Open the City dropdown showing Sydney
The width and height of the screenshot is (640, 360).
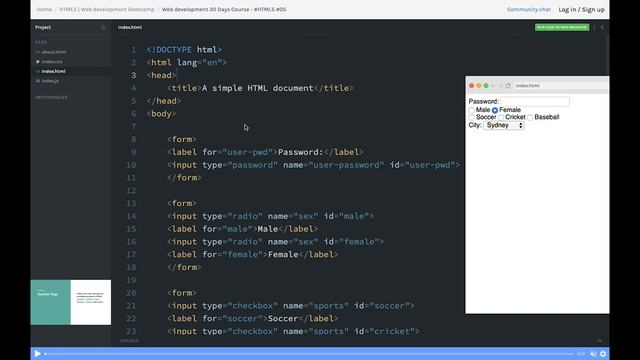pyautogui.click(x=504, y=125)
